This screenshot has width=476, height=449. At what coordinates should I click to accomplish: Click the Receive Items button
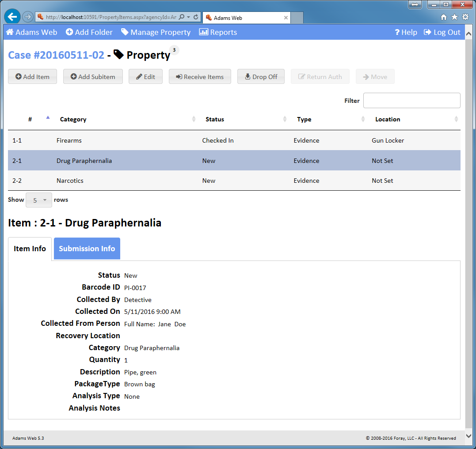pos(200,77)
